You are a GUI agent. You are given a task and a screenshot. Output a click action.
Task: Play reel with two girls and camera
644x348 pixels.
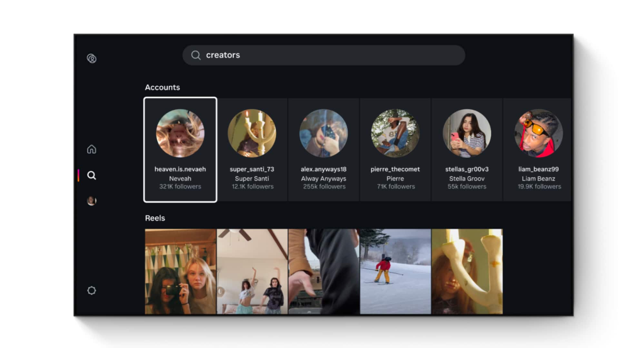180,271
